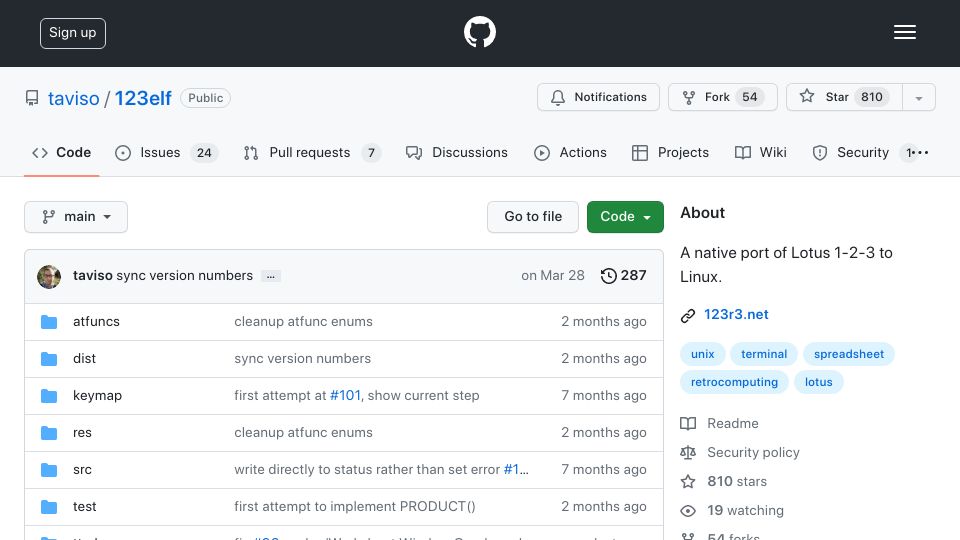Open the 'sync version numbers' commit message
This screenshot has width=960, height=540.
tap(184, 276)
